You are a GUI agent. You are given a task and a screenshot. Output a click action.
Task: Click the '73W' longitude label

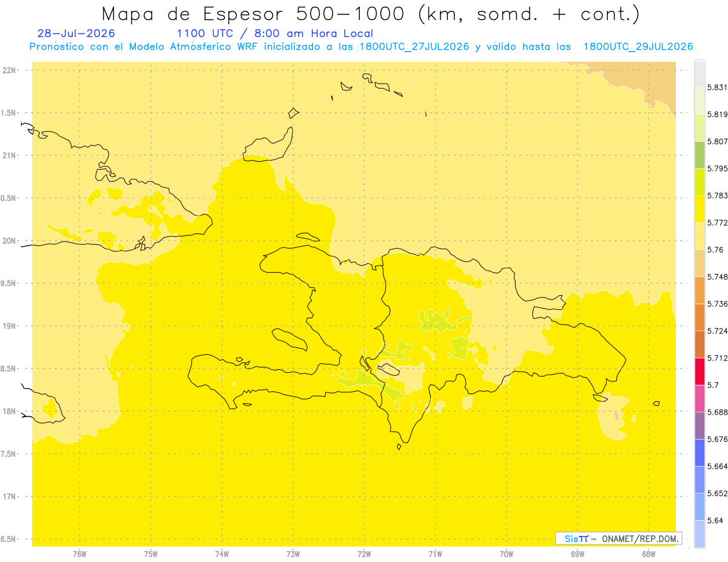pos(293,554)
